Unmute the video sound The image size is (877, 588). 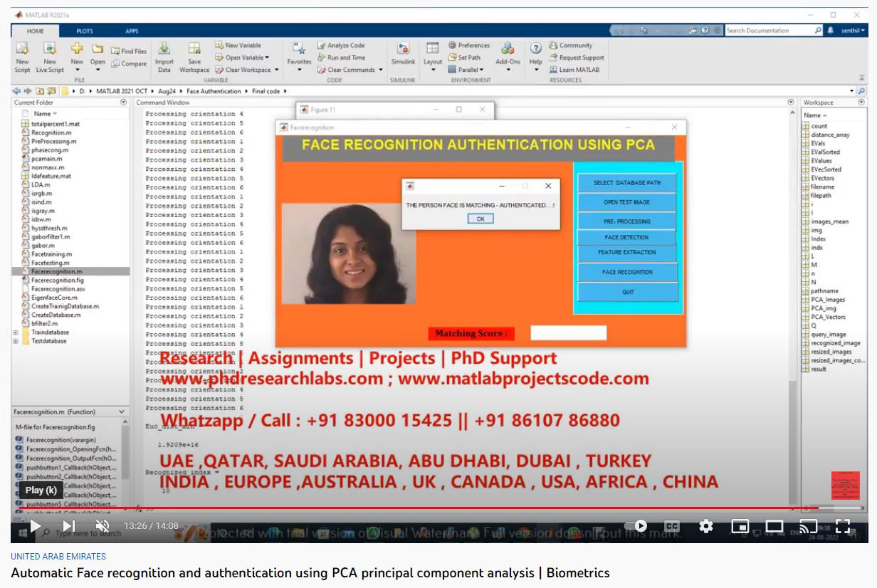(x=103, y=526)
